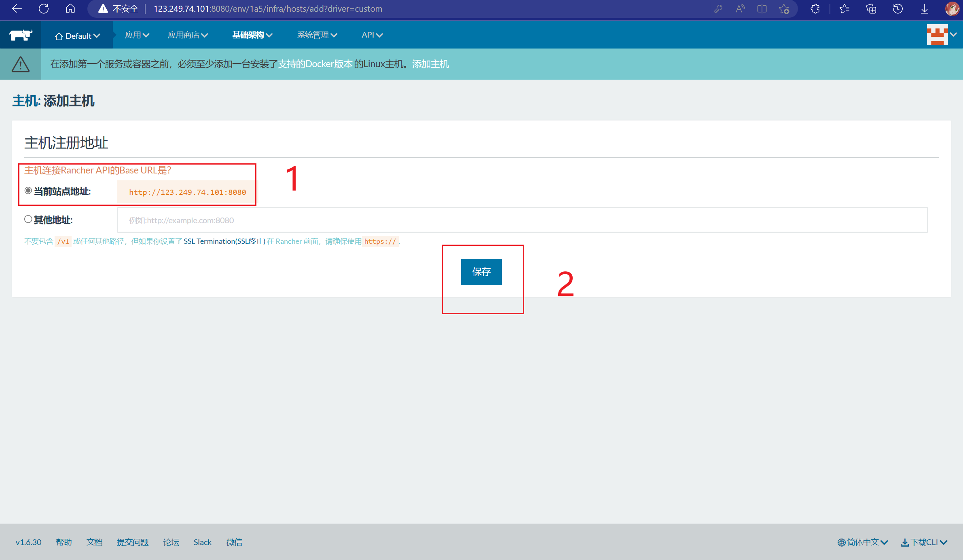
Task: Click the Rancher cow logo
Action: (x=20, y=35)
